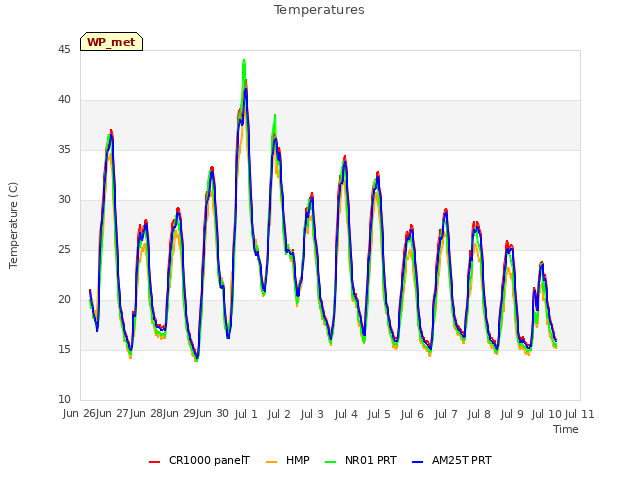Click the Temperatures chart title
The width and height of the screenshot is (640, 480).
[319, 10]
